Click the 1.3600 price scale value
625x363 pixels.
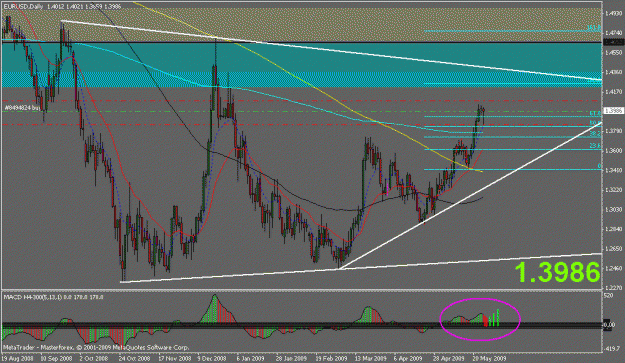coord(614,151)
